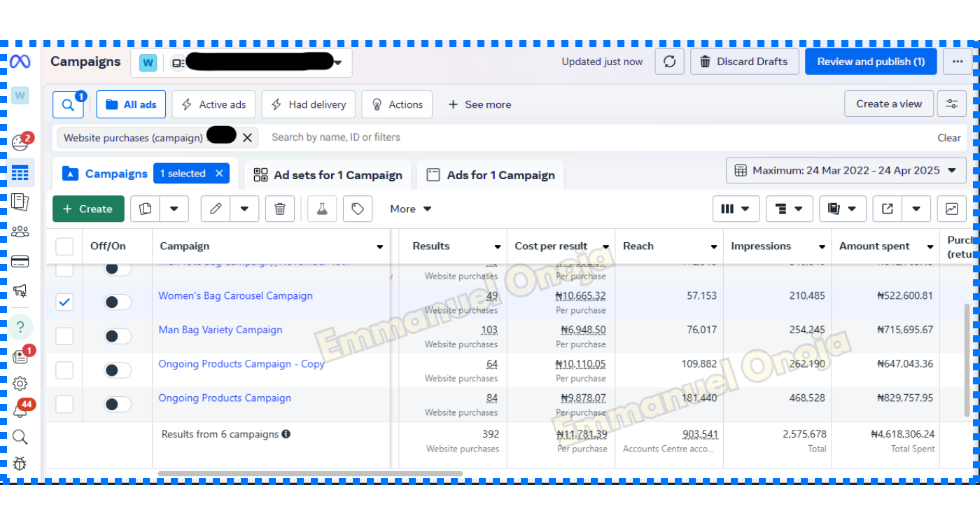980x525 pixels.
Task: Click the trash delete icon in toolbar
Action: pyautogui.click(x=280, y=209)
